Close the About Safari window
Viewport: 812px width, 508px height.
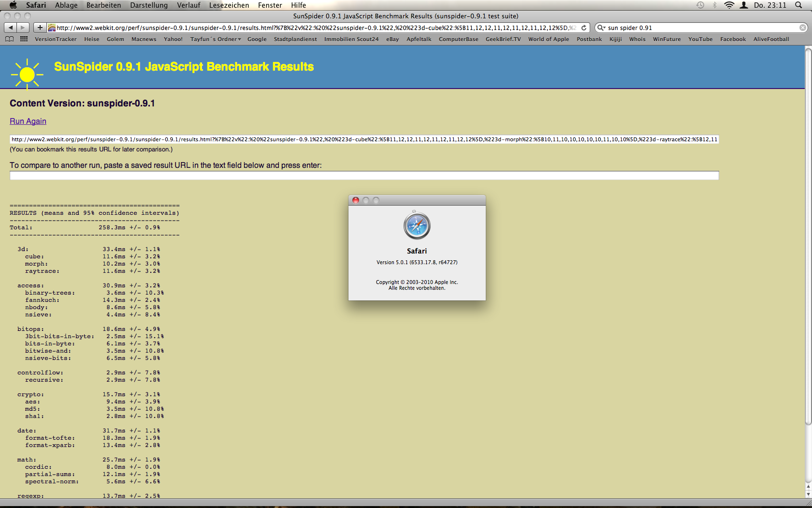(356, 200)
